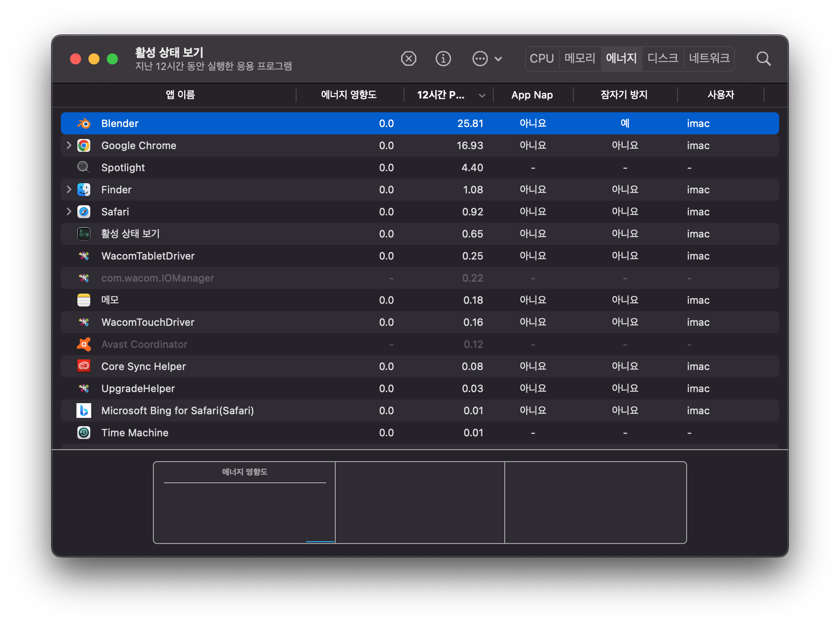Image resolution: width=840 pixels, height=625 pixels.
Task: Expand the Google Chrome process group
Action: tap(69, 145)
